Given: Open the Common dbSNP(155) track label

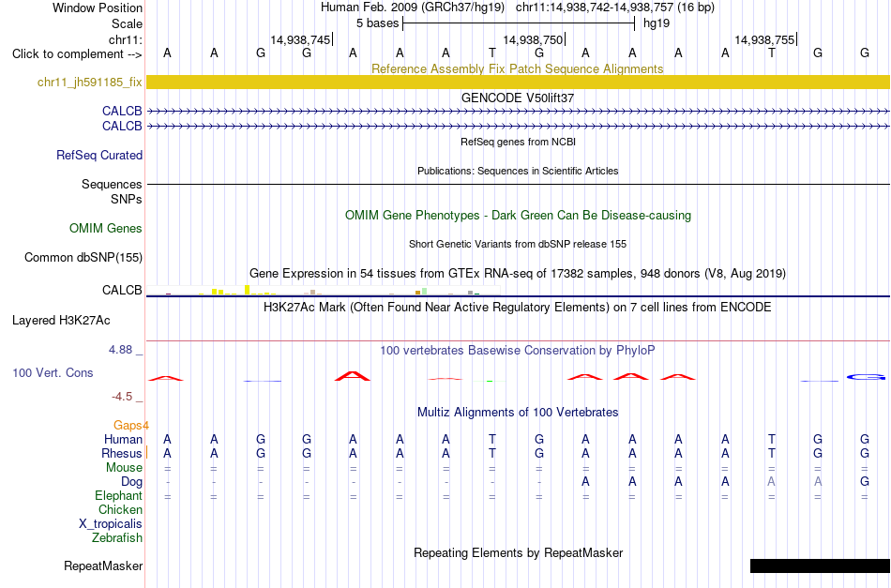Looking at the screenshot, I should tap(83, 257).
